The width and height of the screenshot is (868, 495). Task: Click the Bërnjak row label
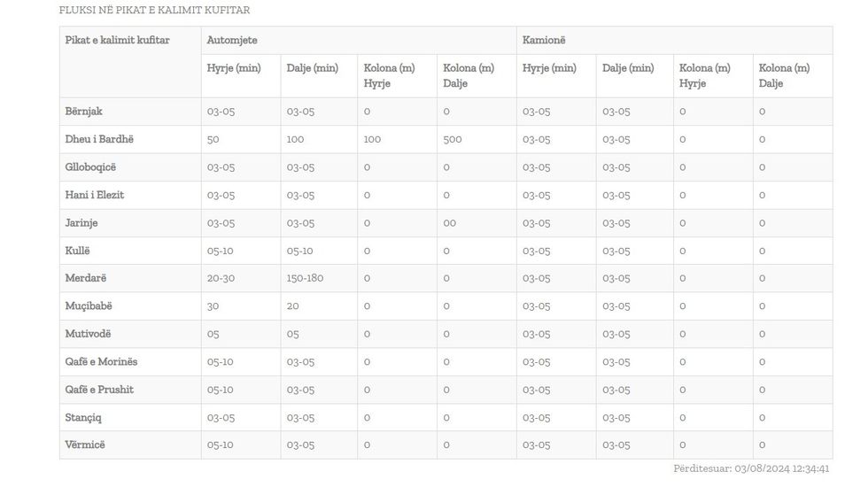(84, 112)
